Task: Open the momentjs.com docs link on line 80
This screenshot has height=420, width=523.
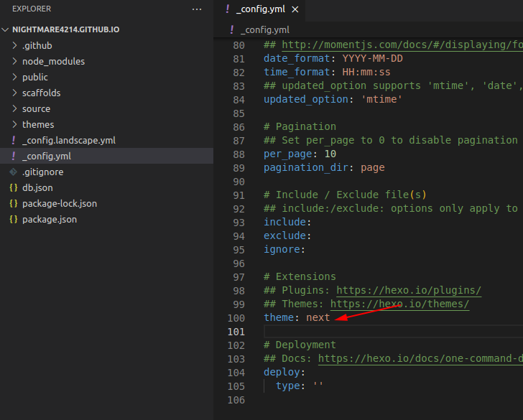Action: [x=402, y=45]
